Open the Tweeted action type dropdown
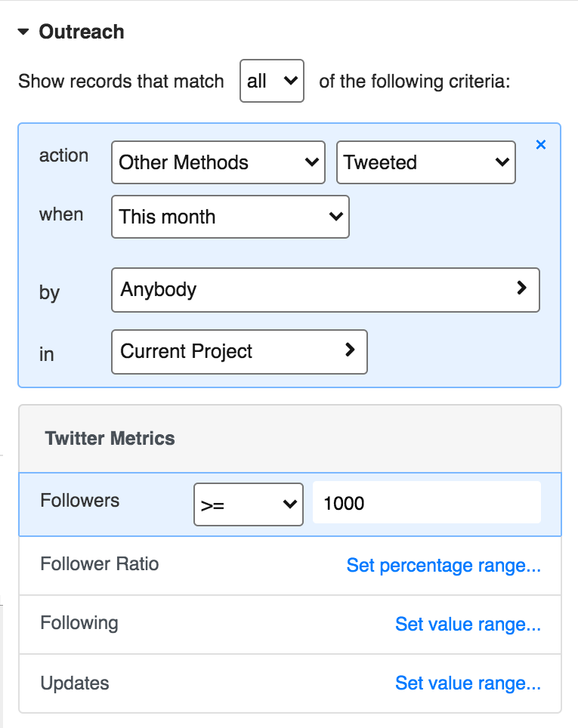Image resolution: width=578 pixels, height=728 pixels. click(x=425, y=162)
